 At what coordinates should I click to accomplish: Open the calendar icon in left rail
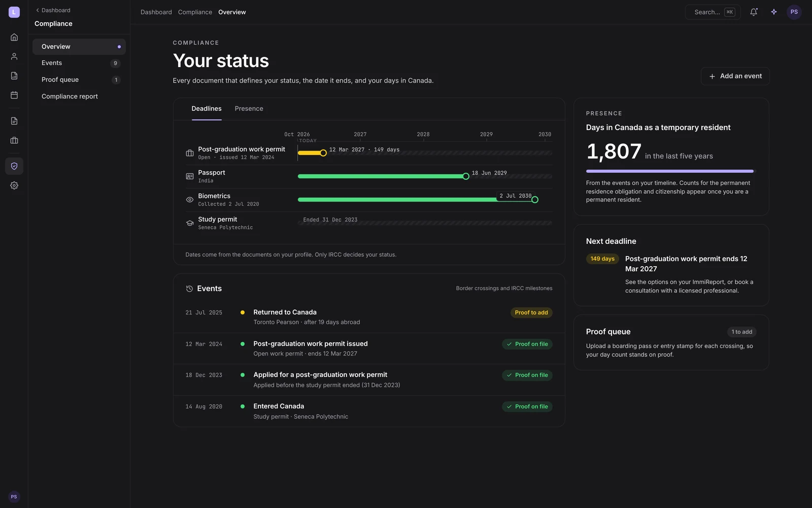[x=14, y=95]
